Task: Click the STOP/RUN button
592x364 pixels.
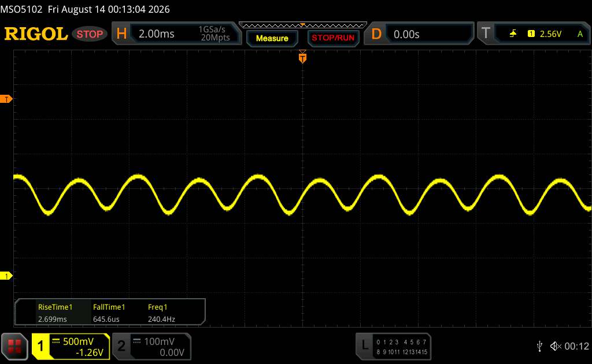Action: pos(333,38)
